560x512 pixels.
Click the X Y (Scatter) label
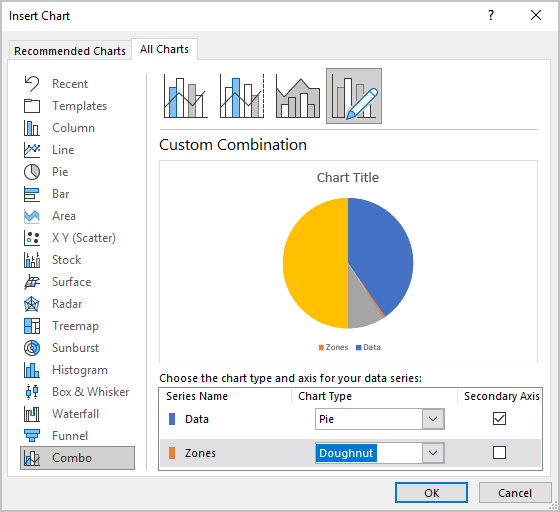(x=84, y=238)
